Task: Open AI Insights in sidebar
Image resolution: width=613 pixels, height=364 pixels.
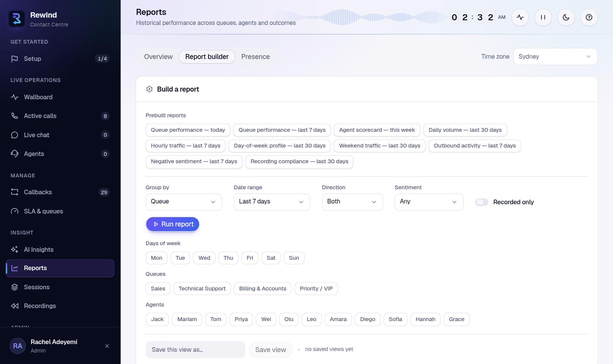Action: [60, 249]
